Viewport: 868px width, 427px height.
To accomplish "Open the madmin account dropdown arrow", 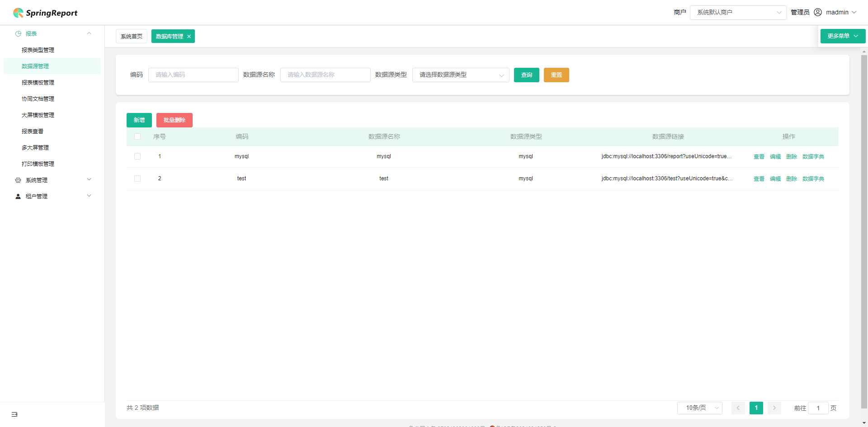I will 854,12.
